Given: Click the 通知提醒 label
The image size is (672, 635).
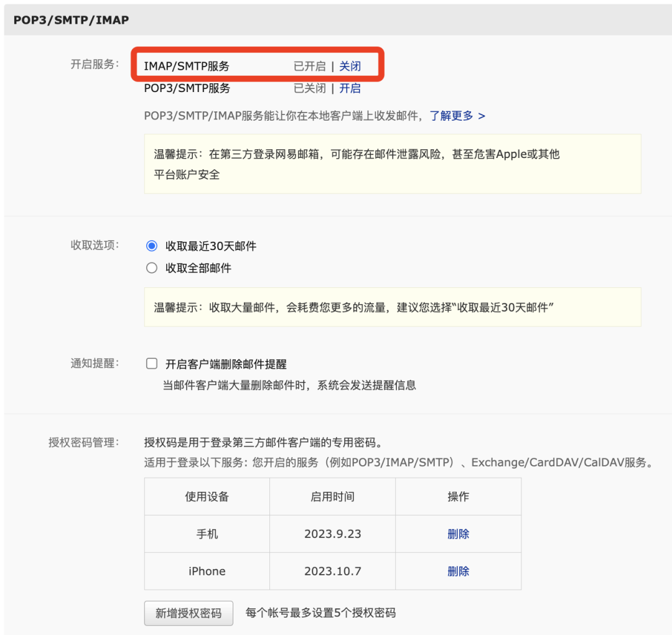Looking at the screenshot, I should [x=95, y=363].
